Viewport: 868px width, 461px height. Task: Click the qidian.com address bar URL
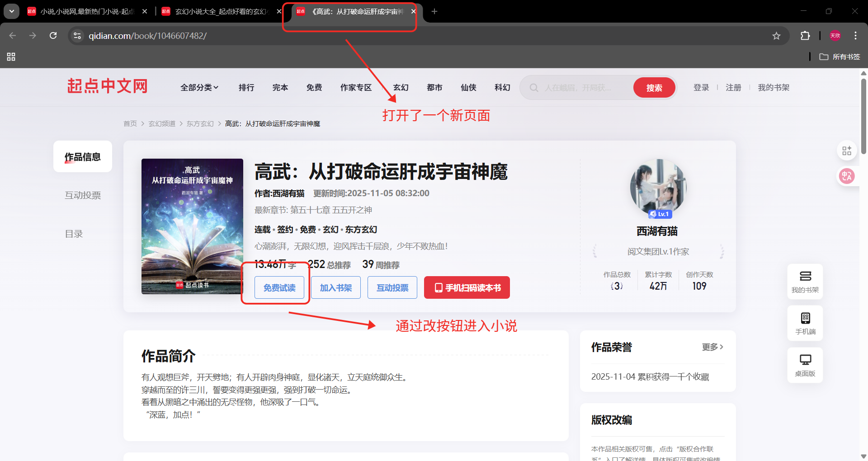tap(147, 36)
